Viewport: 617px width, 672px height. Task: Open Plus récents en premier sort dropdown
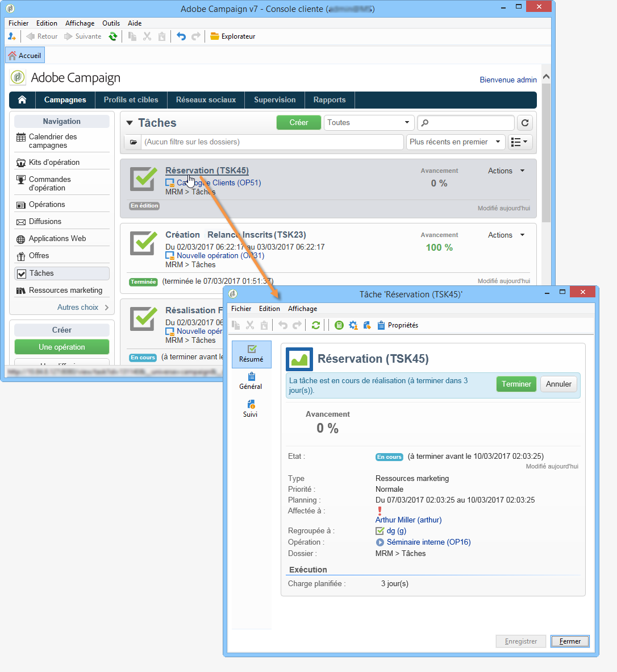tap(455, 142)
